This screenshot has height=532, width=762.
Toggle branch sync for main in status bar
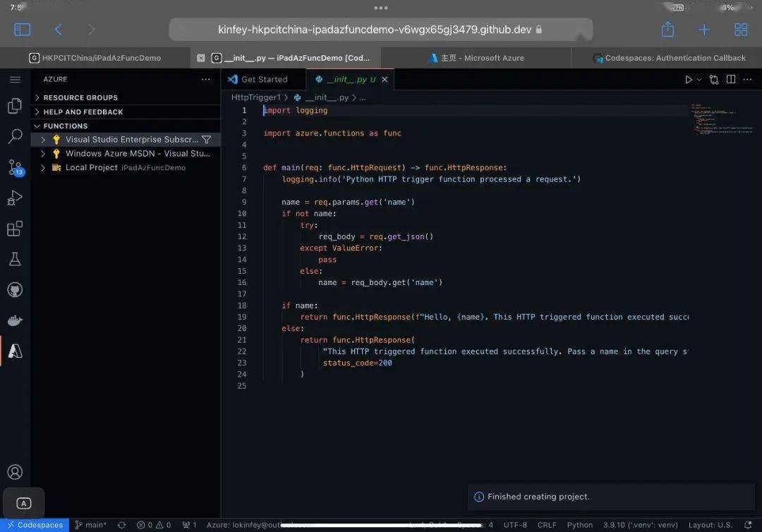(x=121, y=525)
